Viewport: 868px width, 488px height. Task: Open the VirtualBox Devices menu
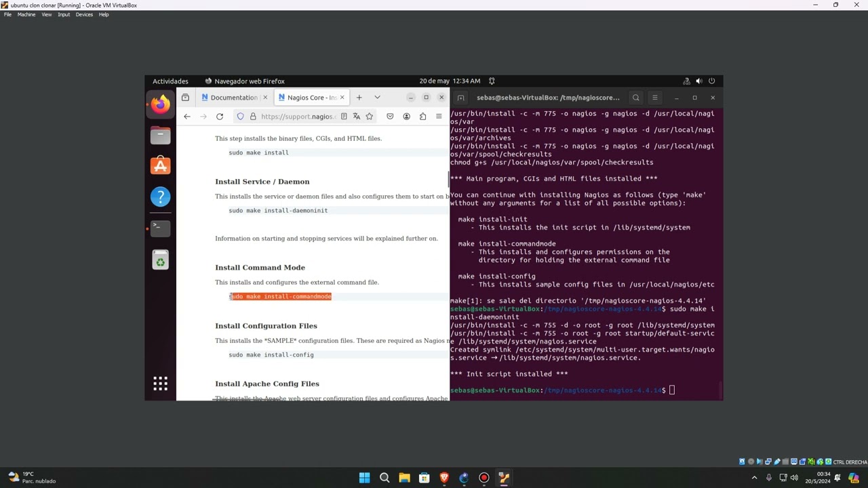(x=84, y=14)
